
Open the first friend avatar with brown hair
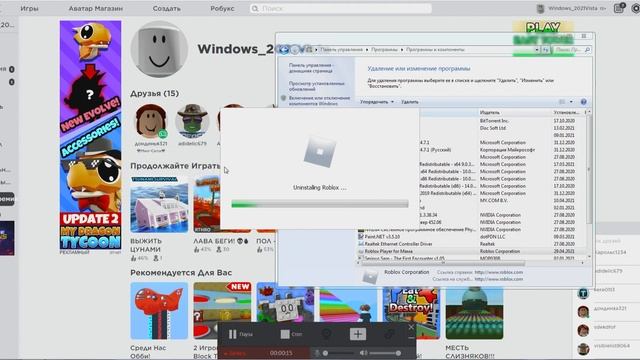point(151,121)
